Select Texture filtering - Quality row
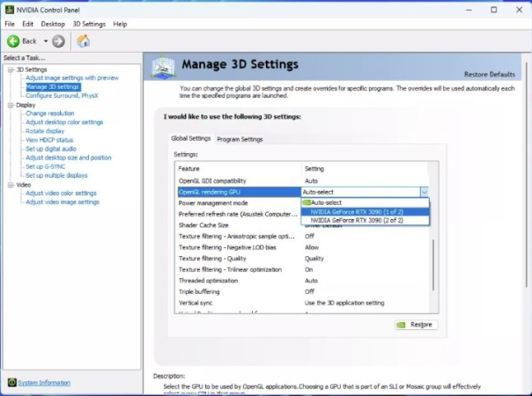 tap(302, 259)
